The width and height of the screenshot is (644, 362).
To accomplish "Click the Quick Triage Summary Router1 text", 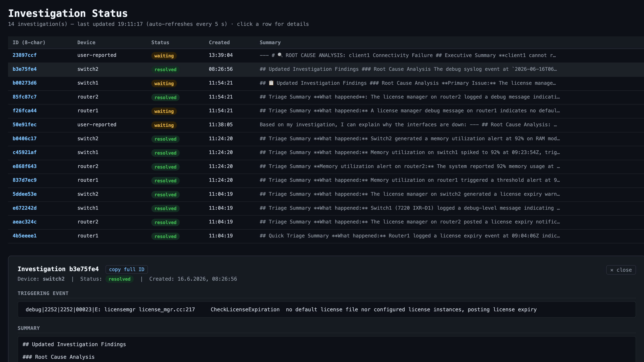I will [410, 236].
